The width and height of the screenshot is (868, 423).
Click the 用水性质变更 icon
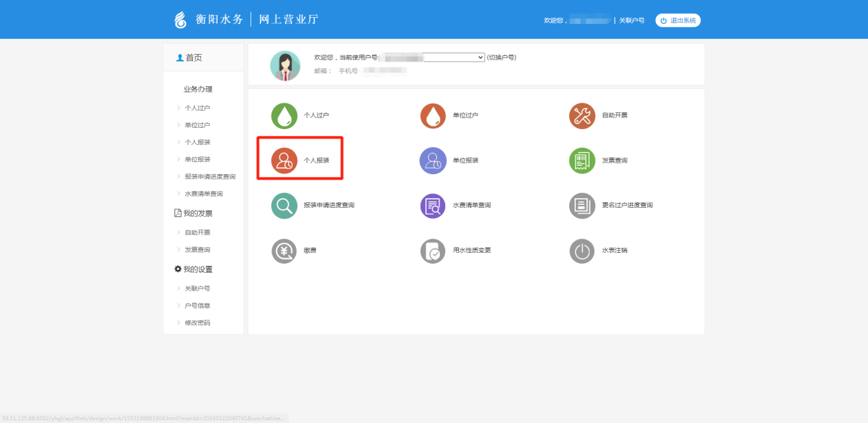433,251
